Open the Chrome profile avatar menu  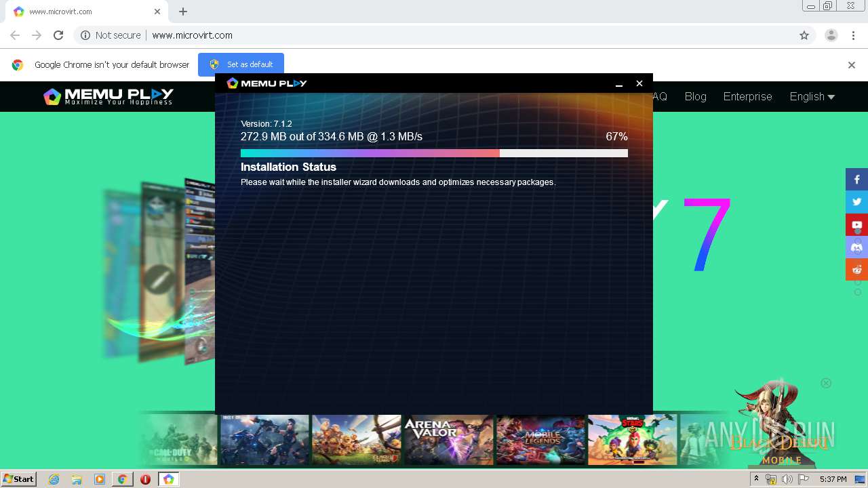(x=831, y=35)
